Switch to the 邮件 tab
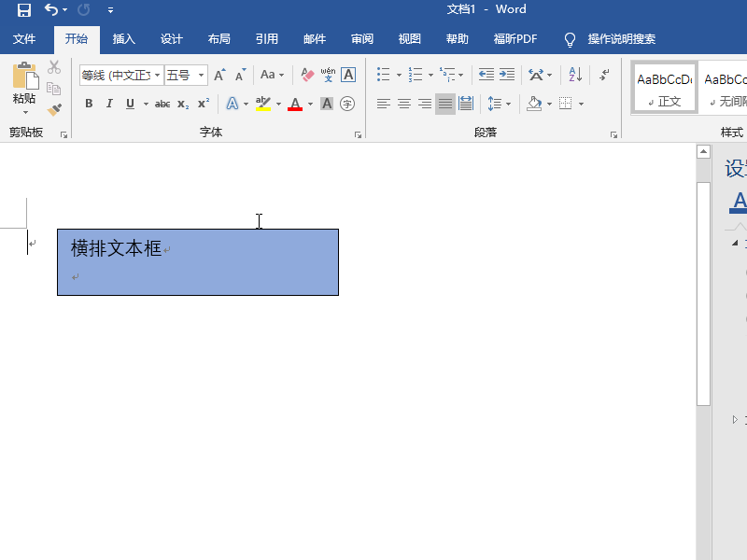 pos(315,39)
